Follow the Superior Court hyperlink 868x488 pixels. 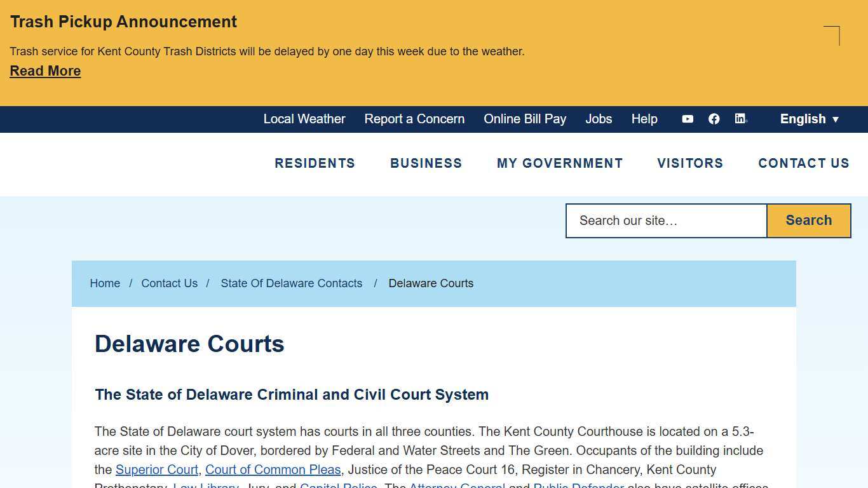(156, 470)
